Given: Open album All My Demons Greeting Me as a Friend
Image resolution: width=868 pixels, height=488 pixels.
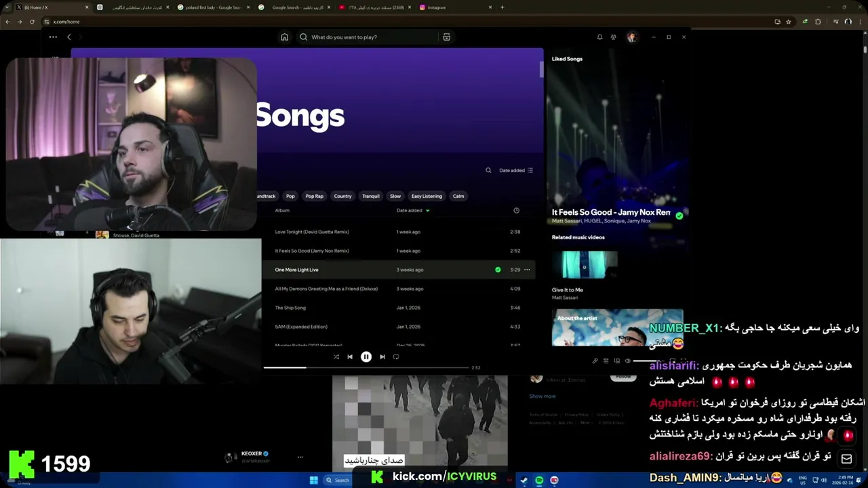Looking at the screenshot, I should [x=326, y=289].
